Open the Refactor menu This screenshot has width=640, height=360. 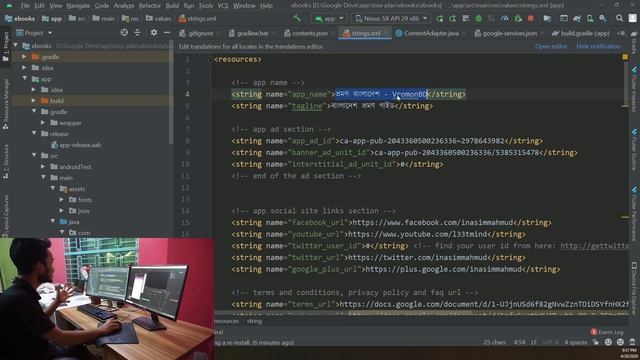point(149,6)
